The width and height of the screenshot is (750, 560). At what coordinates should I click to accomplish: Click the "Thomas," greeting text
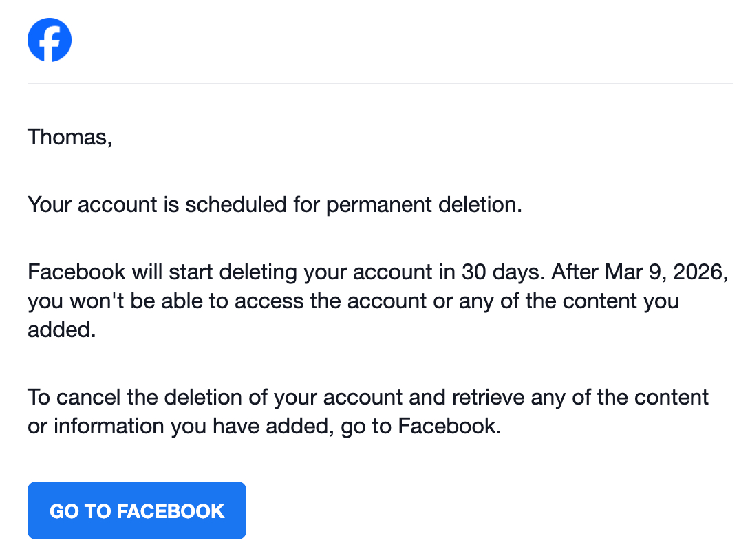[x=69, y=138]
